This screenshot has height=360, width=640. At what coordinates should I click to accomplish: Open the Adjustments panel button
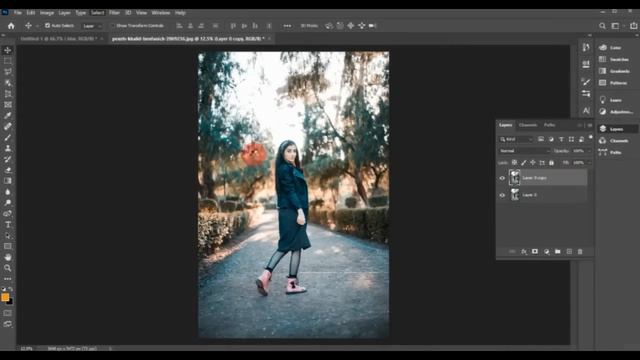tap(617, 111)
